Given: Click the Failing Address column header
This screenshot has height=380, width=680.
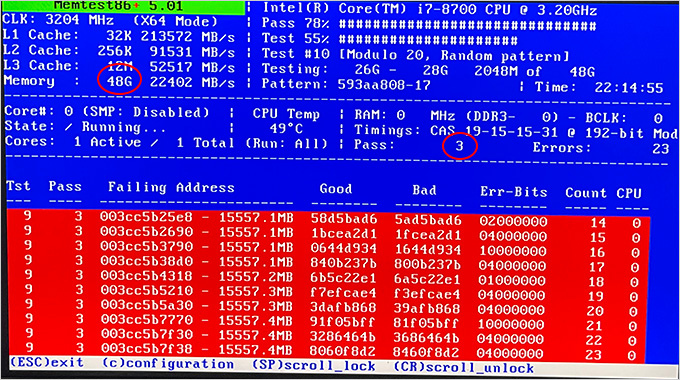Looking at the screenshot, I should coord(171,187).
